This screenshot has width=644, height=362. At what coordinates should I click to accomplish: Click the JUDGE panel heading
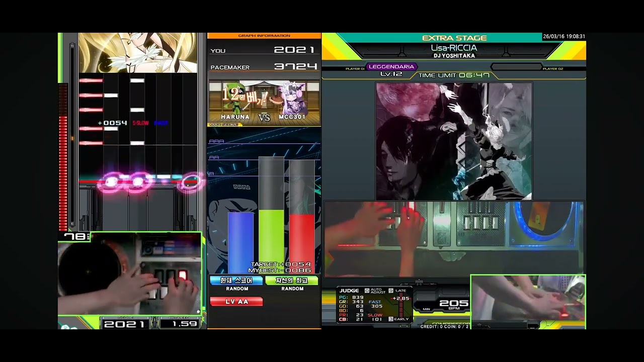click(349, 291)
